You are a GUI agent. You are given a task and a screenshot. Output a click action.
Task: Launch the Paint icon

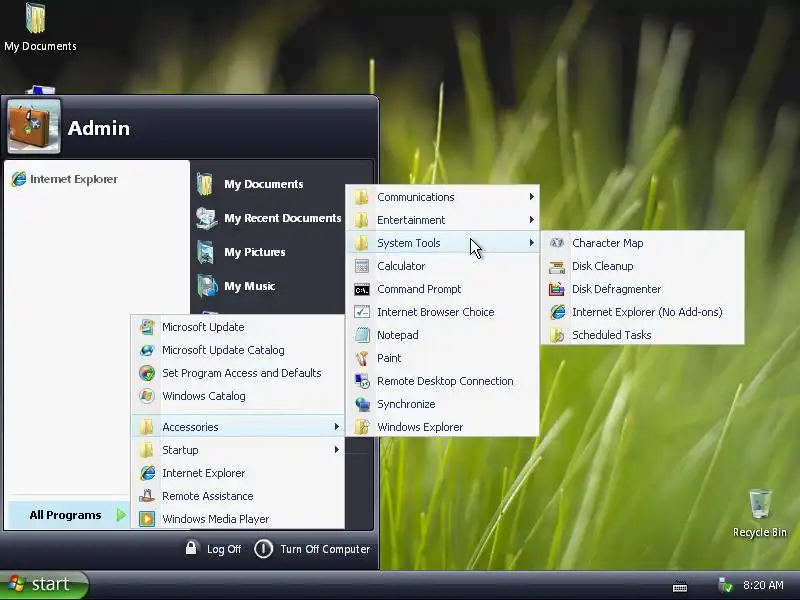tap(362, 358)
